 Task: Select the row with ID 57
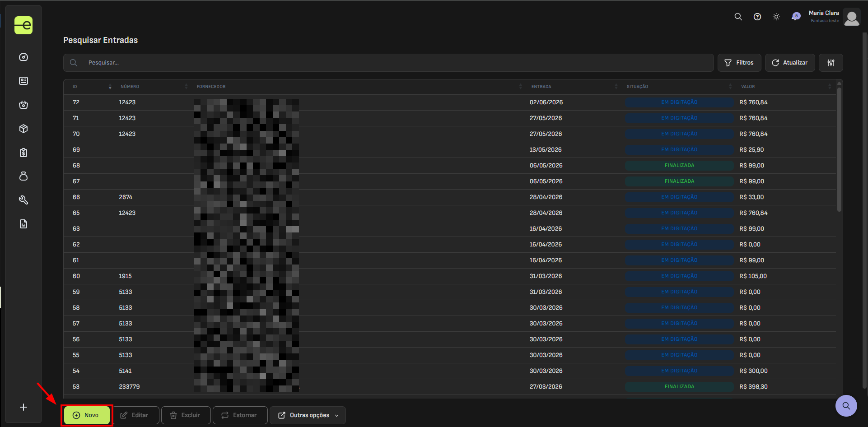[450, 324]
